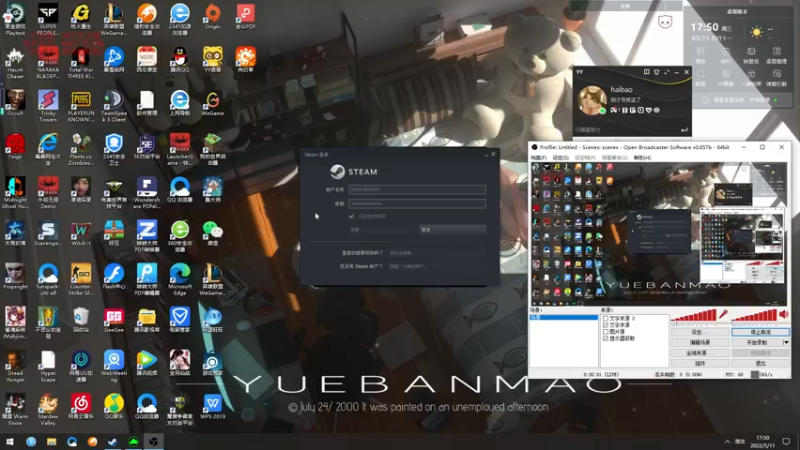Expand the start recording dropdown arrow in OBS
Screen dimensions: 800x450
(786, 342)
